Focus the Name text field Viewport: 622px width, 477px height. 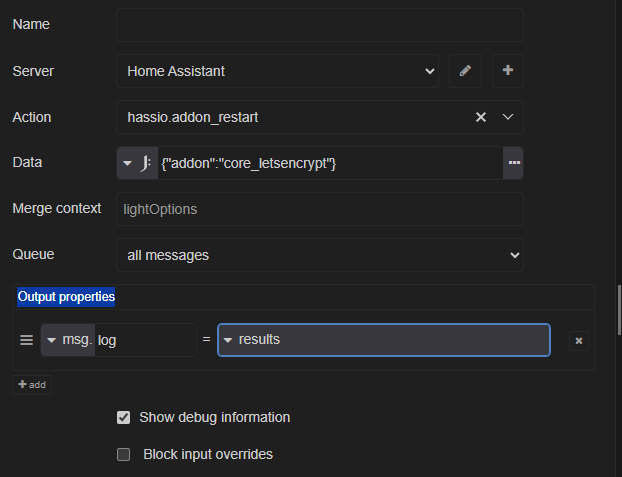click(319, 25)
